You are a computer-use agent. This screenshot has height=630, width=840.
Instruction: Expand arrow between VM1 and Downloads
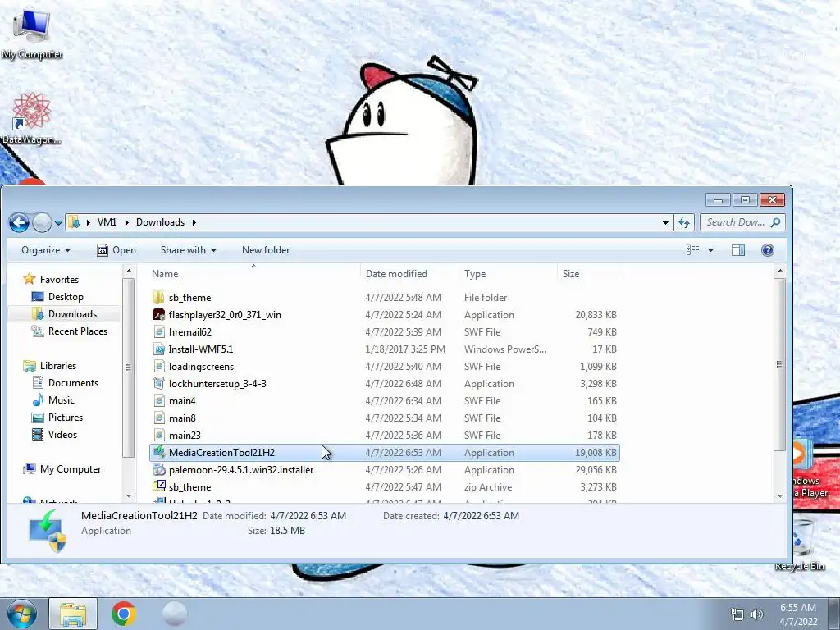pos(126,222)
